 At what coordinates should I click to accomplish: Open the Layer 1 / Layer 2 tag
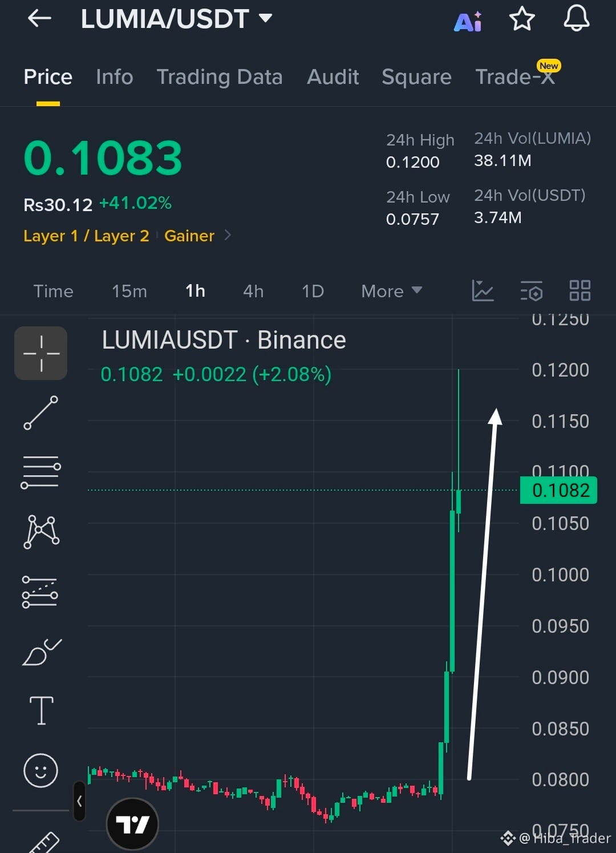click(86, 236)
